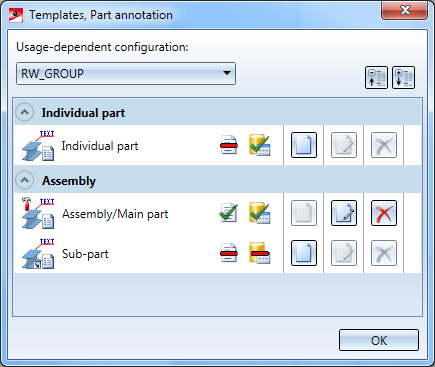Create new template for Sub-part

tap(304, 253)
